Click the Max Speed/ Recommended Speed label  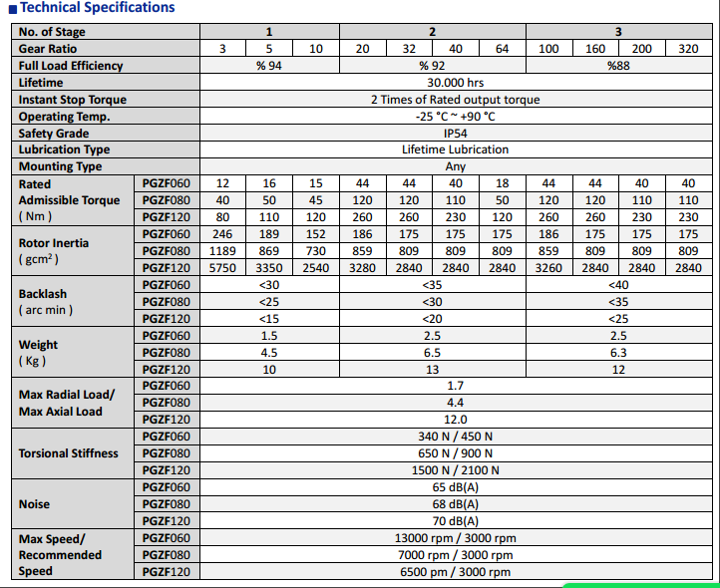(x=60, y=555)
